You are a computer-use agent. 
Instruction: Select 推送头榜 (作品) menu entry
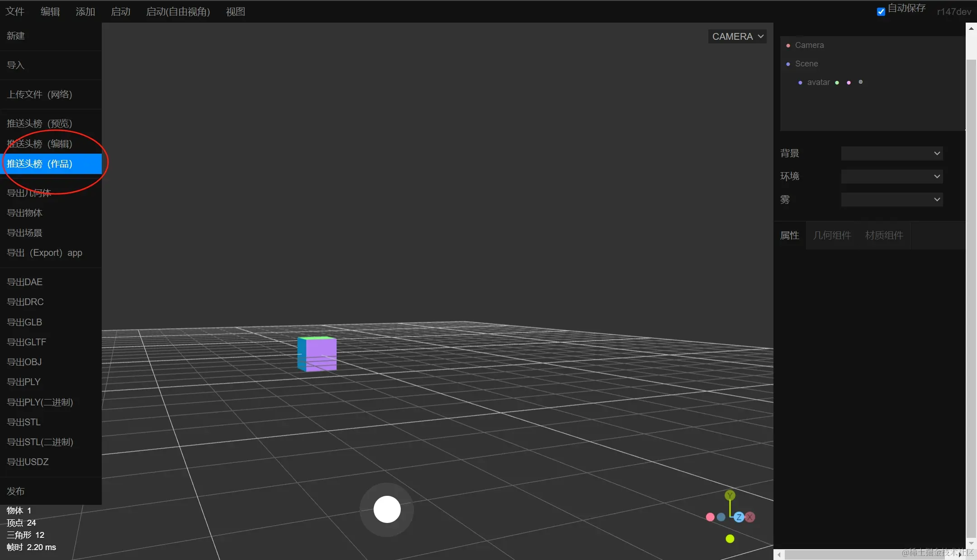coord(40,164)
